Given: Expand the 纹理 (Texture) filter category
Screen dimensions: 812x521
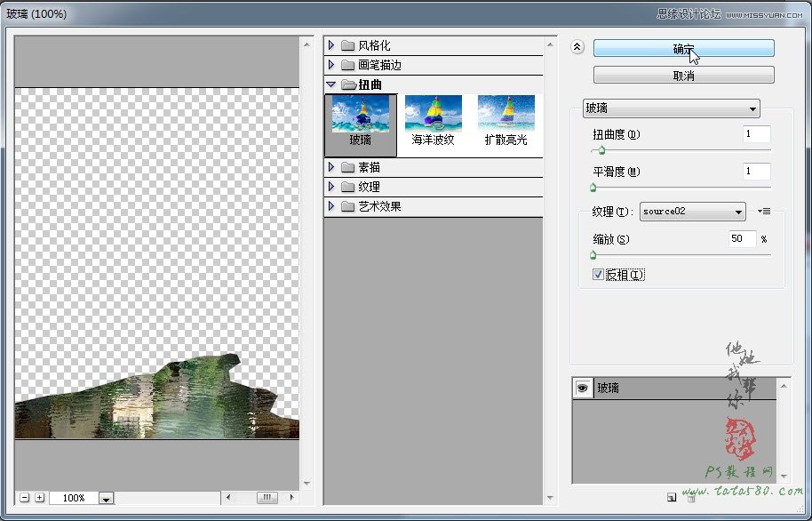Looking at the screenshot, I should [333, 187].
